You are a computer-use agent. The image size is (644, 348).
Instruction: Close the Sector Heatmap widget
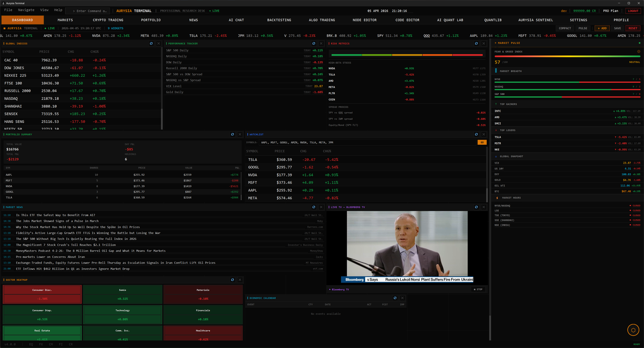point(240,280)
